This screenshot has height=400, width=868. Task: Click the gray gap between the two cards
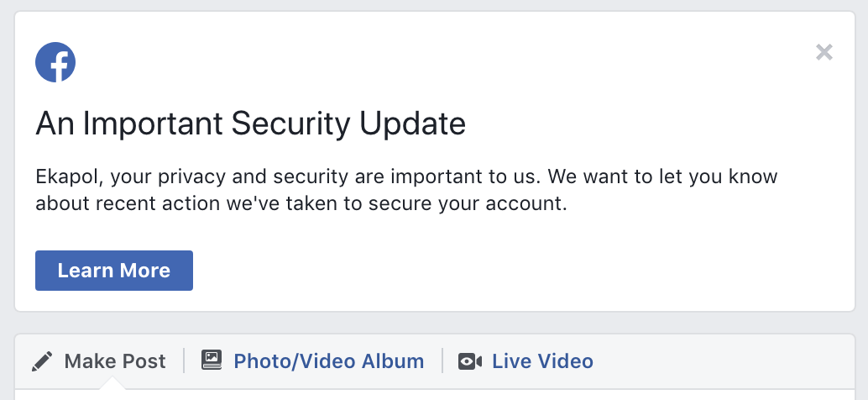(x=435, y=323)
